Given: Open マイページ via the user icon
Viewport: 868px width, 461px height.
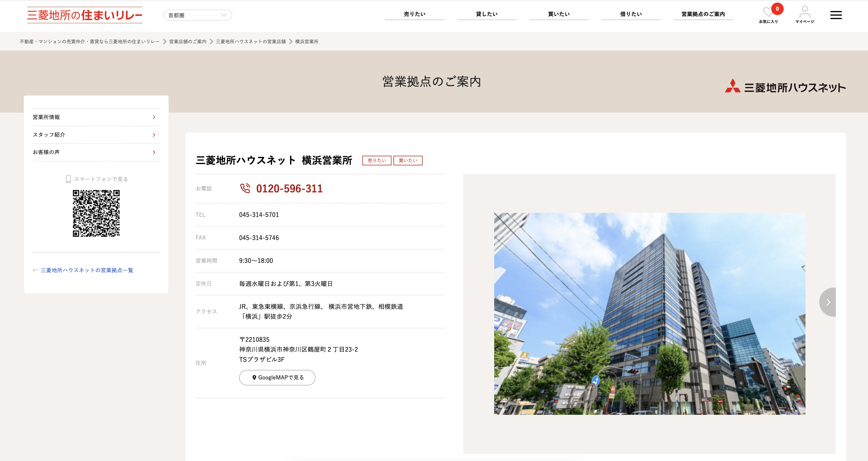Looking at the screenshot, I should [x=805, y=15].
